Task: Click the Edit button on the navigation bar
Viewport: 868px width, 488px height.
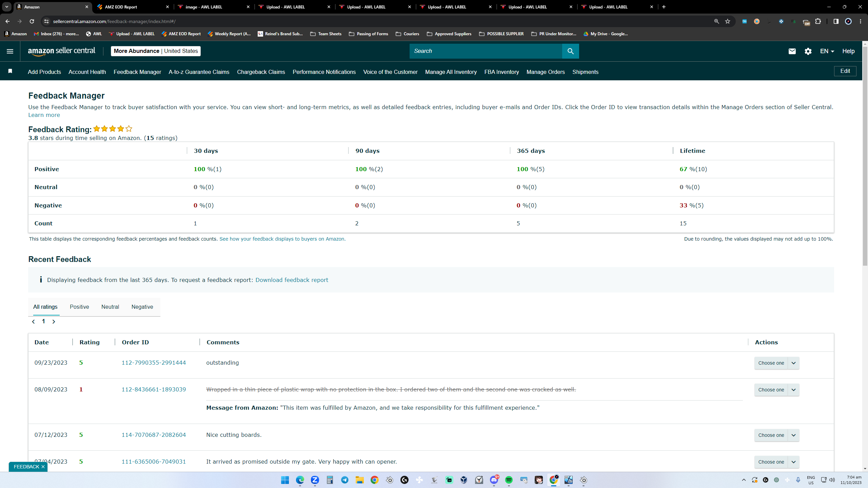Action: (x=845, y=71)
